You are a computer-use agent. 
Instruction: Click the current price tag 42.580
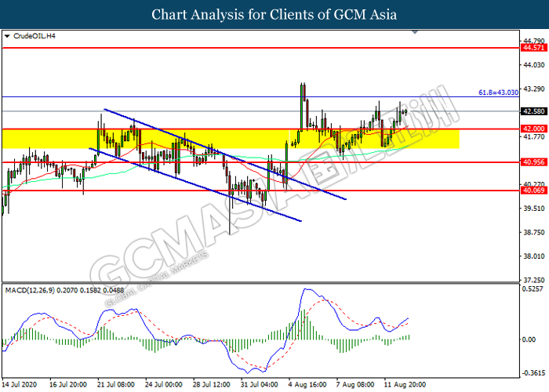533,111
